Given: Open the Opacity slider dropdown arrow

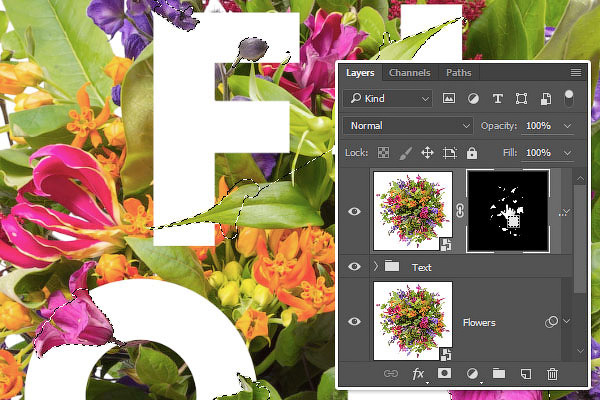Looking at the screenshot, I should tap(567, 126).
